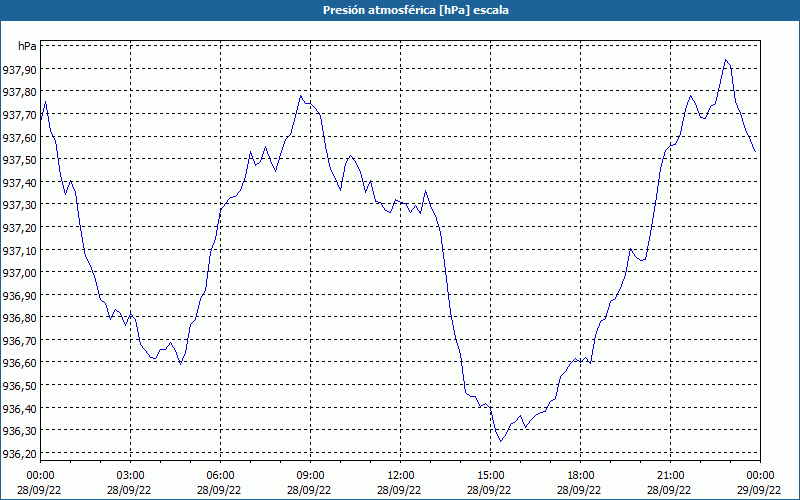Select the 936,50 Y-axis label
Image resolution: width=800 pixels, height=500 pixels.
pyautogui.click(x=20, y=386)
